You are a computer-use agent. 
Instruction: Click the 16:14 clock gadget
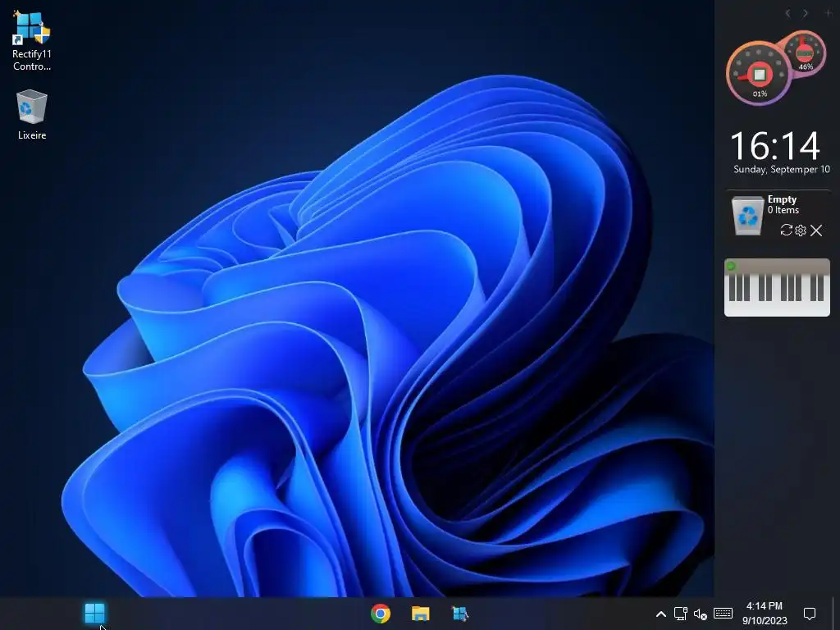coord(775,146)
